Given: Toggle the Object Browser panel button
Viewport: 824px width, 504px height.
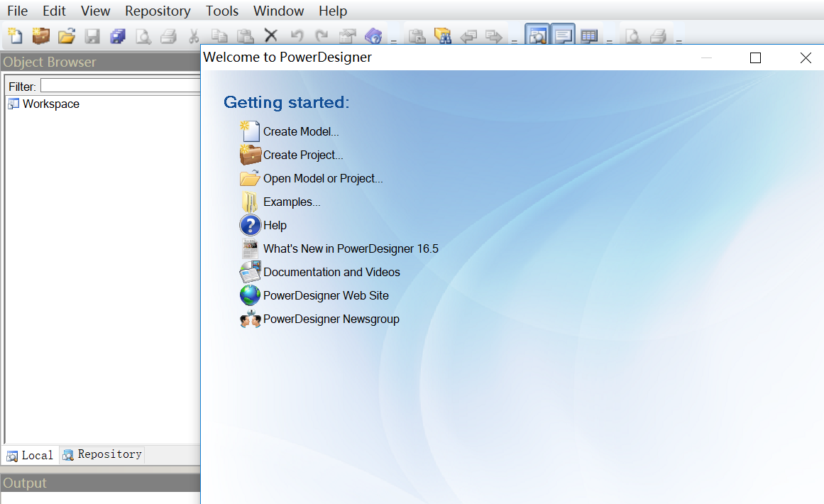Looking at the screenshot, I should tap(537, 35).
